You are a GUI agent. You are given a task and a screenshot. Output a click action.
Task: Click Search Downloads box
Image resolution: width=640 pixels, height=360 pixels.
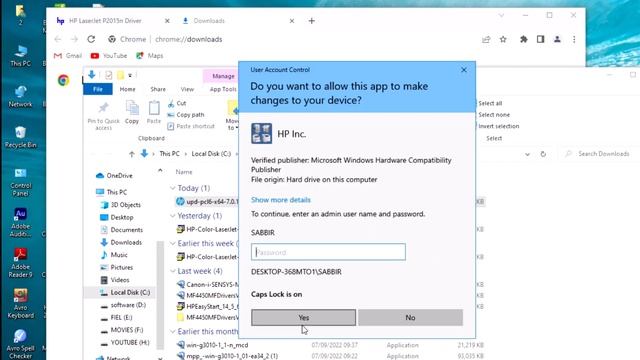[599, 154]
